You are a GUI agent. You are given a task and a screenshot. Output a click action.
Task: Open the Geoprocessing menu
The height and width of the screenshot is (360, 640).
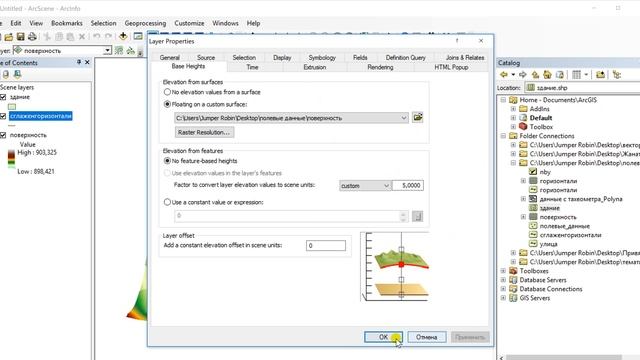tap(145, 23)
